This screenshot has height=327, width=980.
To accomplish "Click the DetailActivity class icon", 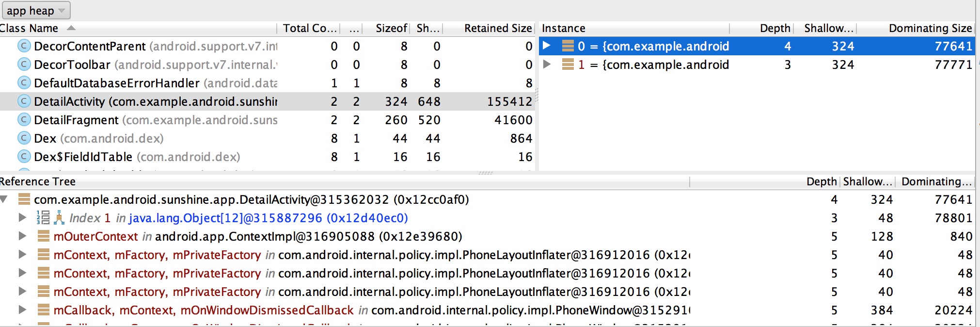I will click(x=24, y=101).
